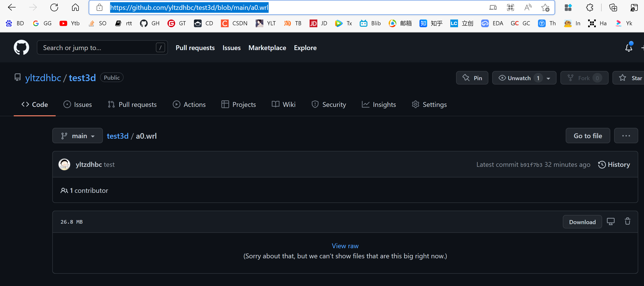Screen dimensions: 644x286
Task: Add this page to favorites
Action: pos(545,7)
